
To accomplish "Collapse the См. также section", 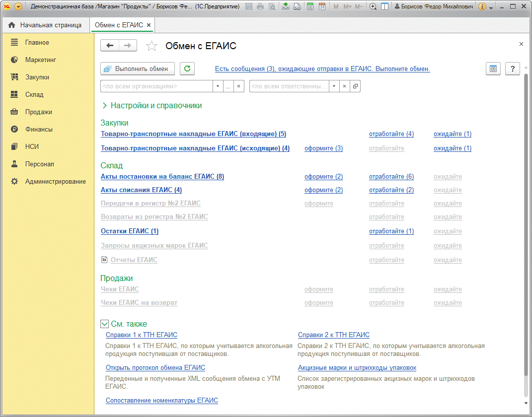I will [x=104, y=324].
